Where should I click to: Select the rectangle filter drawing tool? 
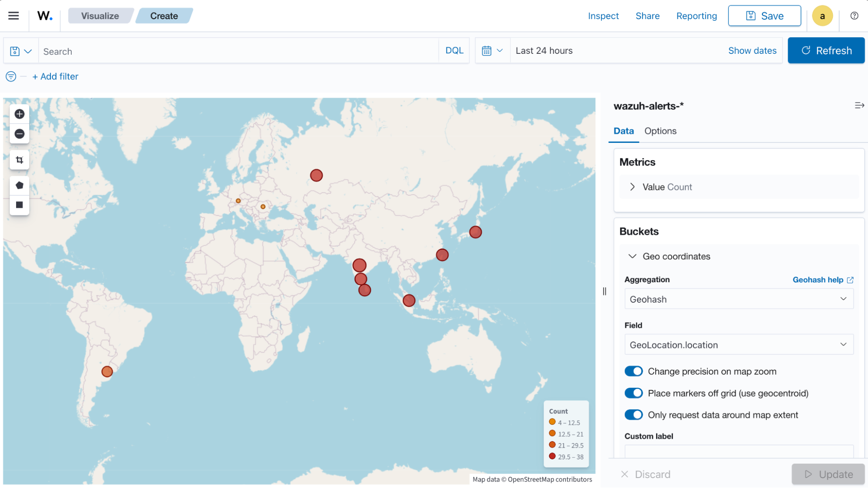tap(19, 205)
